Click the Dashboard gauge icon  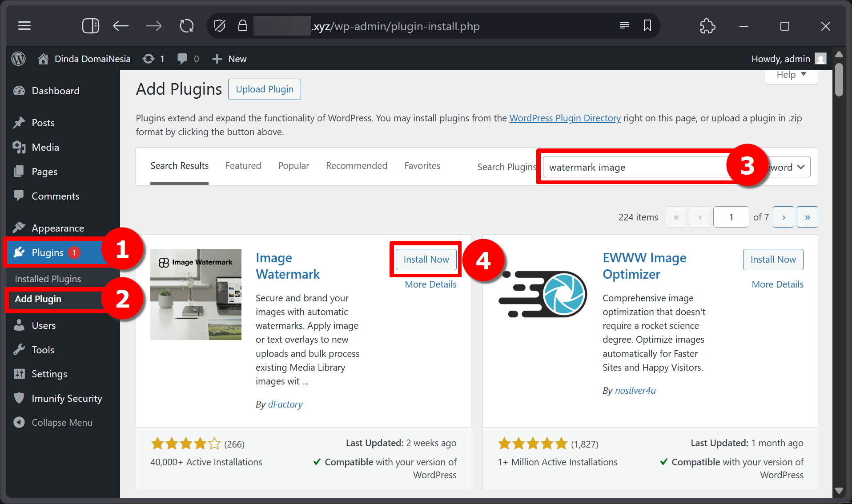coord(19,91)
